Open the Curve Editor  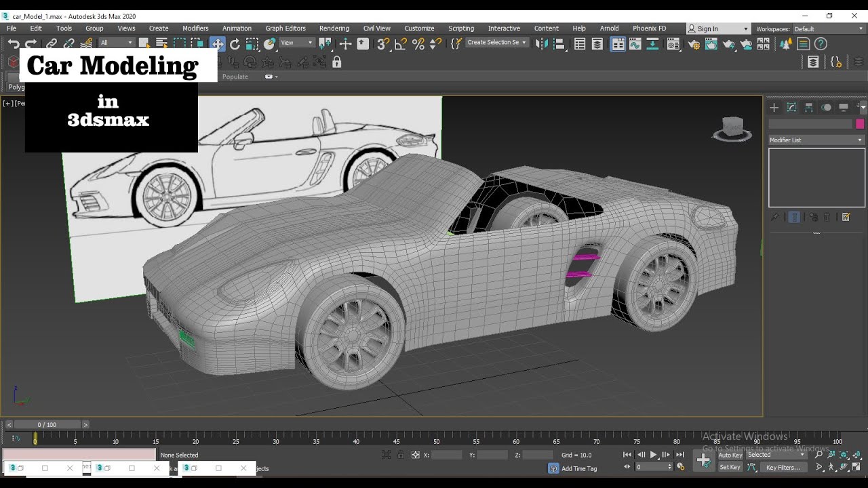tap(635, 44)
